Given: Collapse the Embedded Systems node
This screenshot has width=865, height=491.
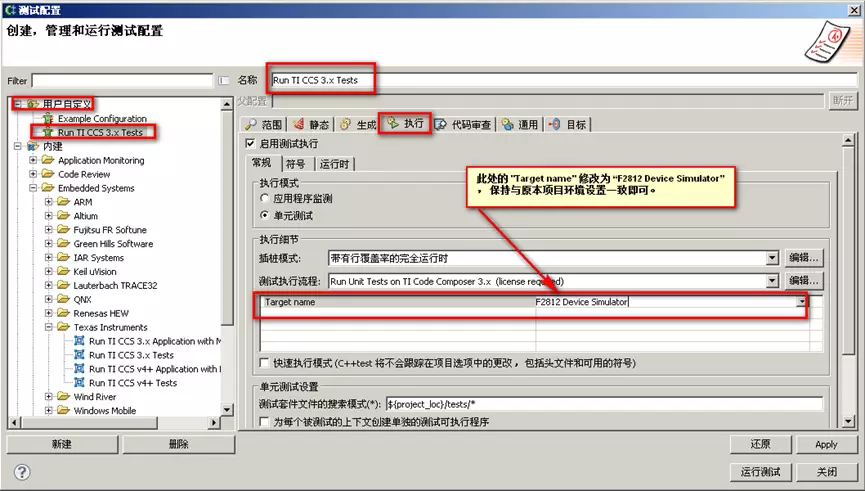Looking at the screenshot, I should (33, 188).
